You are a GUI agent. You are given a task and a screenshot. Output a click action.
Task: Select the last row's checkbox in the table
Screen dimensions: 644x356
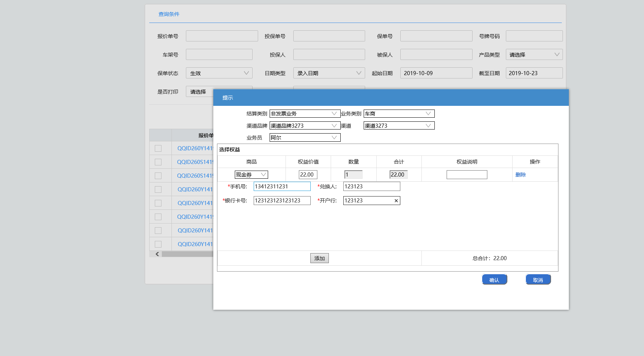click(x=158, y=244)
